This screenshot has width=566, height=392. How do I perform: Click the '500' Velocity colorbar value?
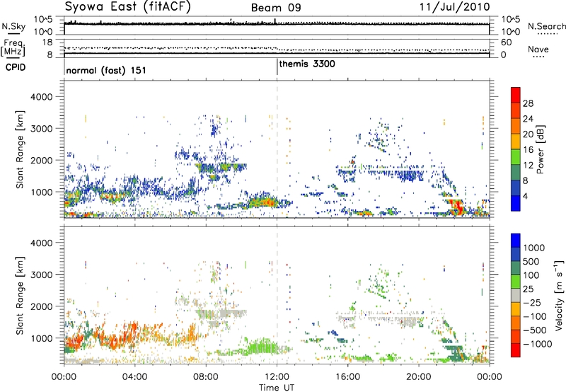click(531, 262)
